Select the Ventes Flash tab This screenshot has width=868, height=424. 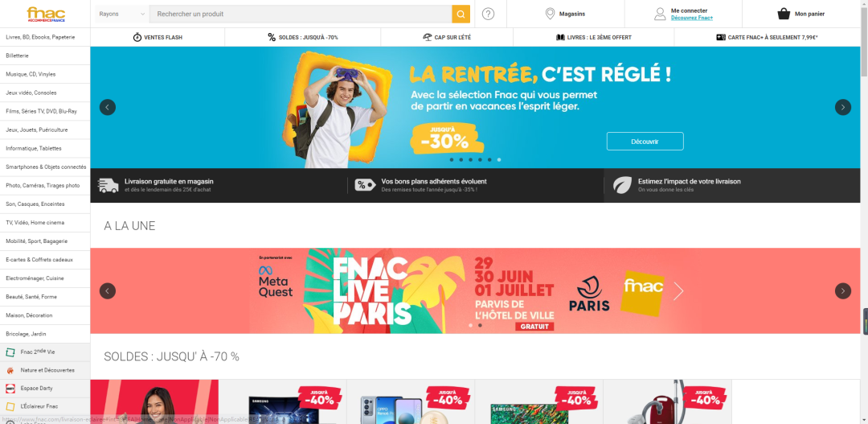coord(158,37)
